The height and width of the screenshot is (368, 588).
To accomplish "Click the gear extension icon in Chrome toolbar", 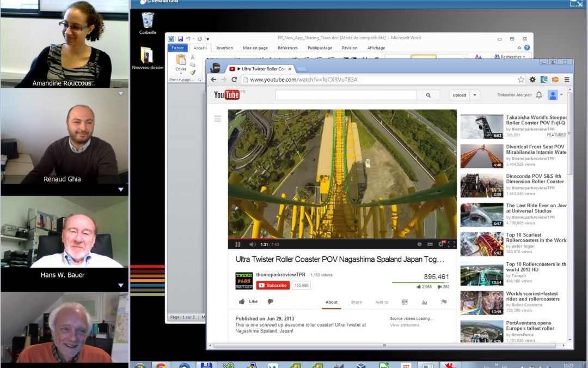I will tap(532, 80).
